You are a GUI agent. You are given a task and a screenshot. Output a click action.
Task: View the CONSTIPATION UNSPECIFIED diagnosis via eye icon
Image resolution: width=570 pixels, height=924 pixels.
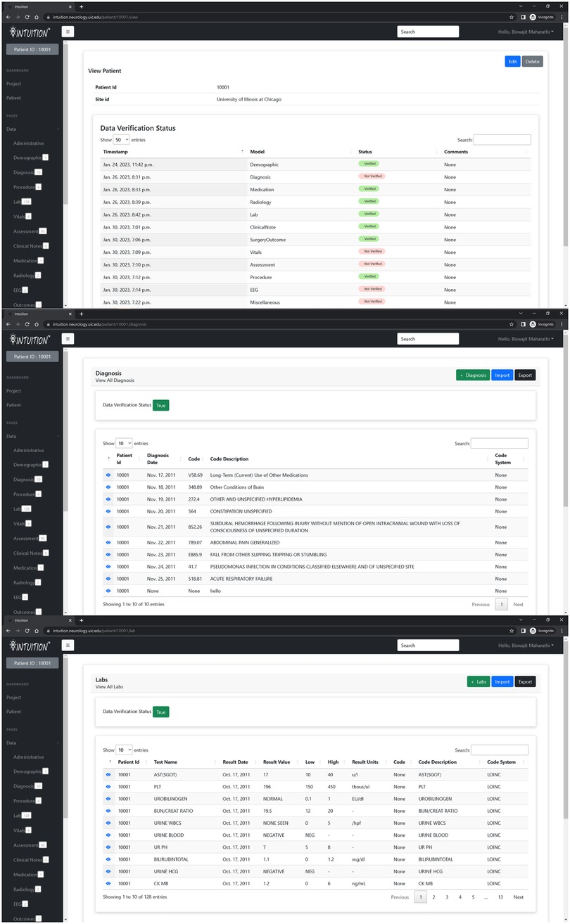pyautogui.click(x=108, y=511)
